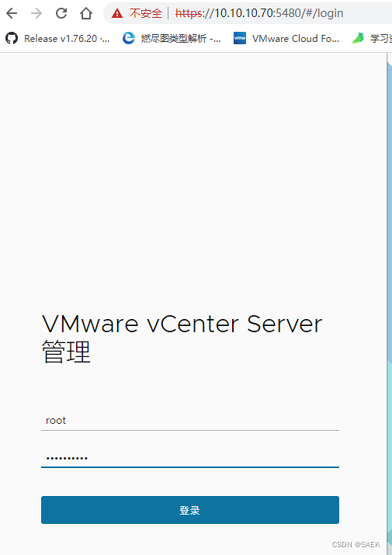Click the 登录 login button
392x555 pixels.
click(190, 510)
